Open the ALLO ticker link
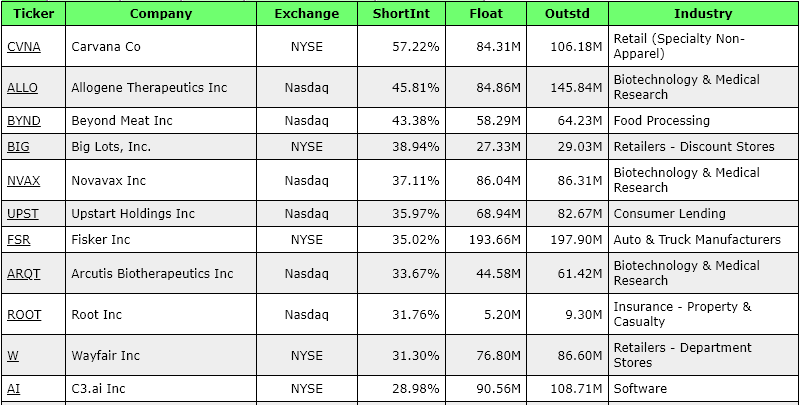800x405 pixels. (22, 88)
